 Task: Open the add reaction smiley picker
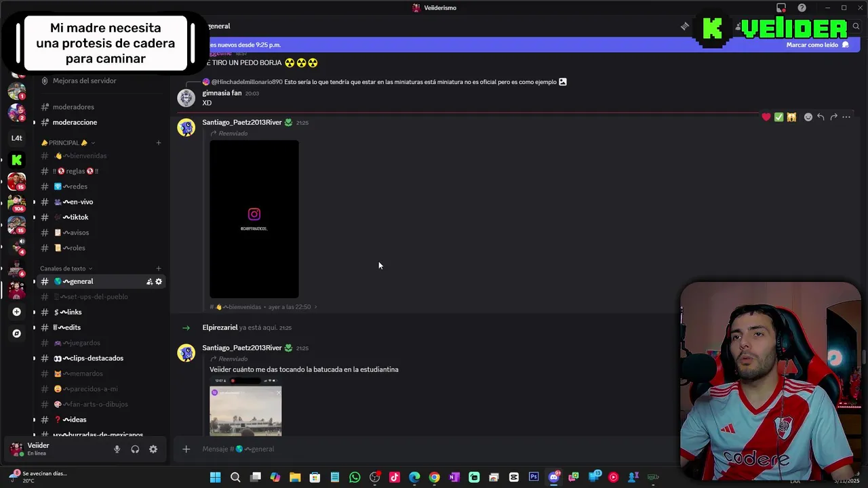click(808, 117)
